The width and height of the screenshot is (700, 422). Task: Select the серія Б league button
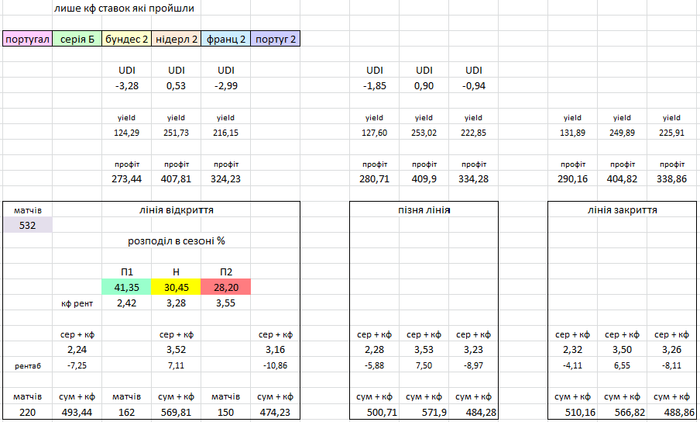pyautogui.click(x=77, y=39)
